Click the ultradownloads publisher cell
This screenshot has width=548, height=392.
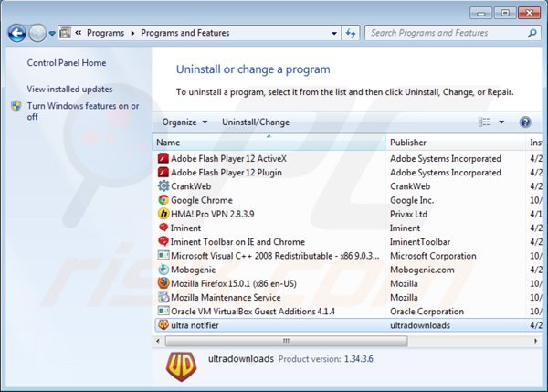coord(420,325)
